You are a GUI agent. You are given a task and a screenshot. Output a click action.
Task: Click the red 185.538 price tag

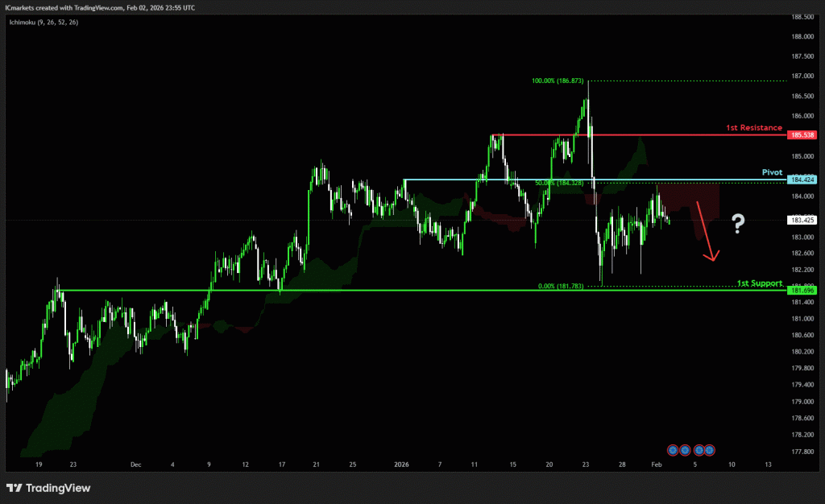803,135
